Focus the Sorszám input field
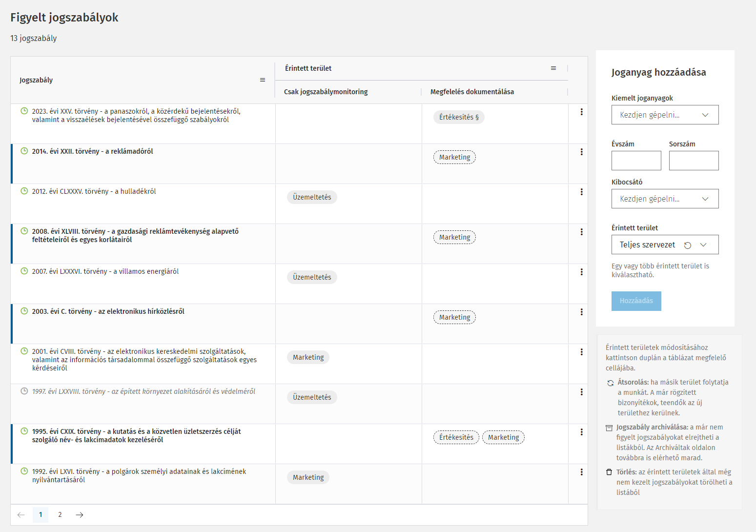Screen dimensions: 756x532 694,161
